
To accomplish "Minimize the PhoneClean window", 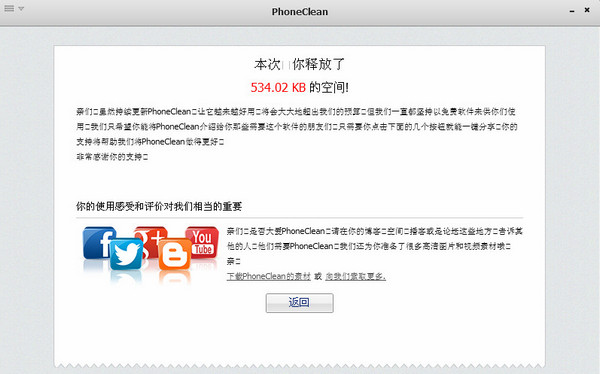I will click(x=572, y=11).
